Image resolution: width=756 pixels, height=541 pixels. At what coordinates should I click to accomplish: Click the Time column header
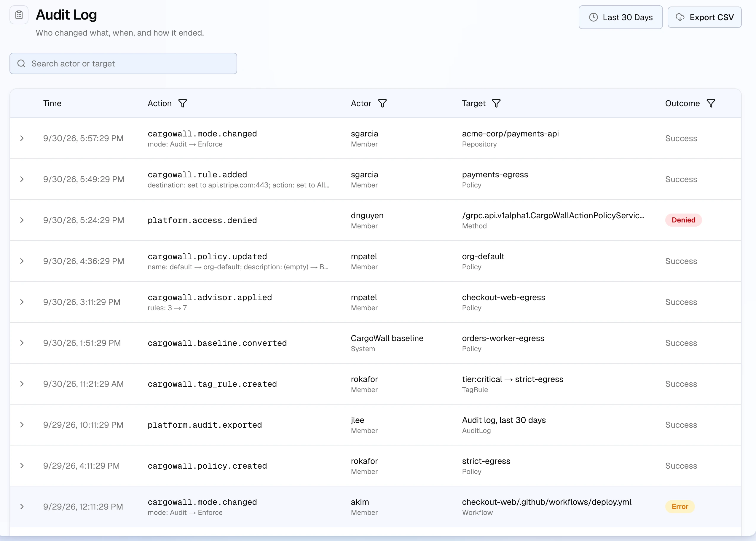tap(52, 104)
